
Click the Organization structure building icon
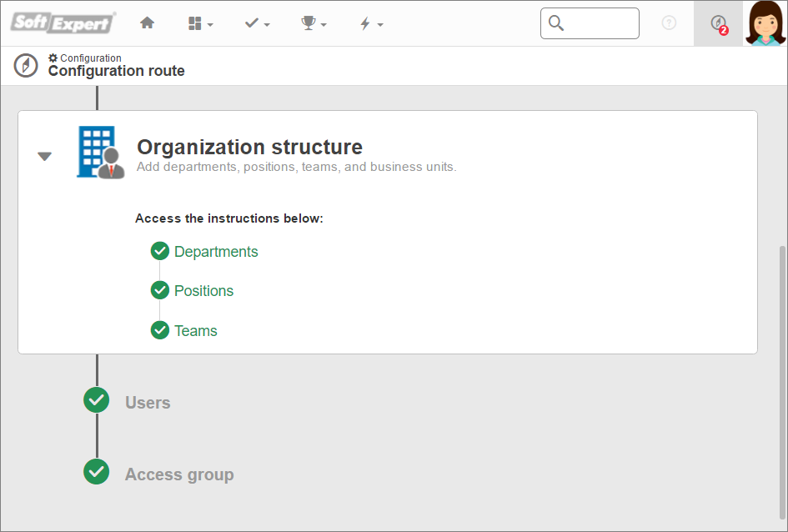[101, 153]
